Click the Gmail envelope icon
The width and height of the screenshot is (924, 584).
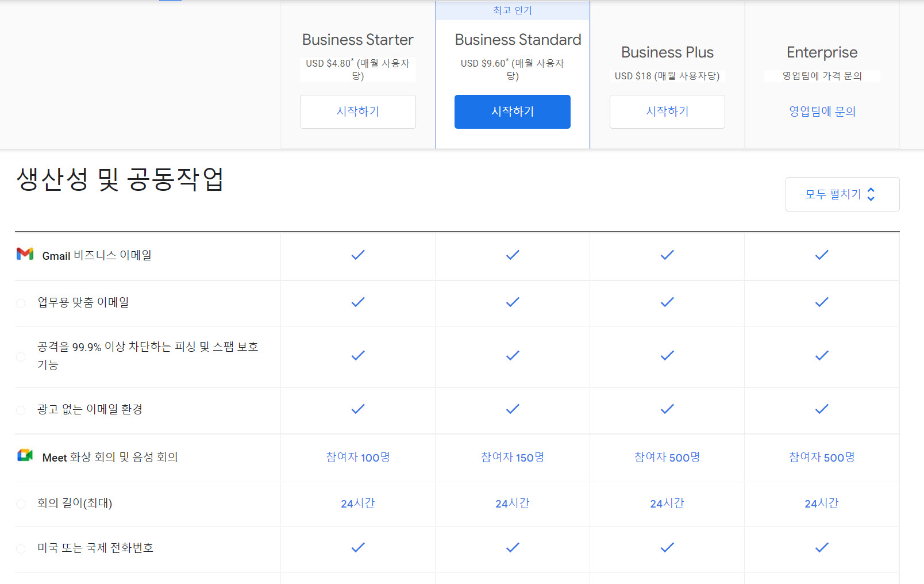point(25,253)
